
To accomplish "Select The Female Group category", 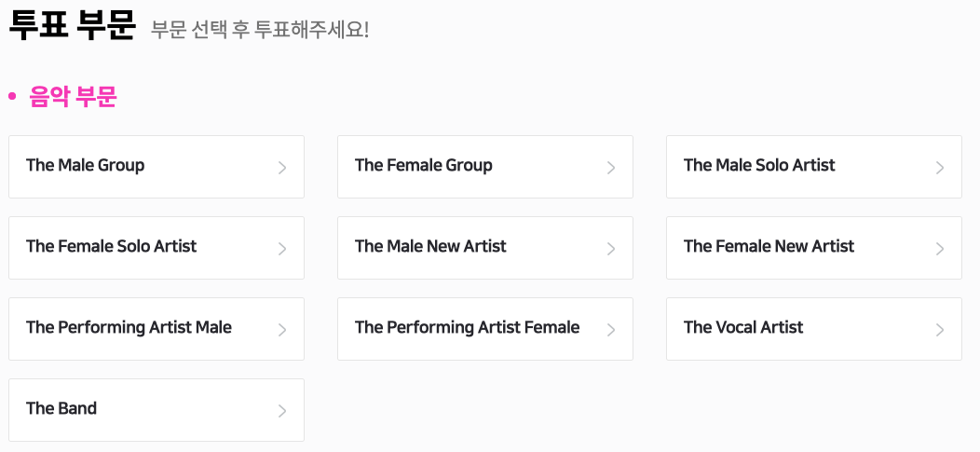I will (x=424, y=166).
